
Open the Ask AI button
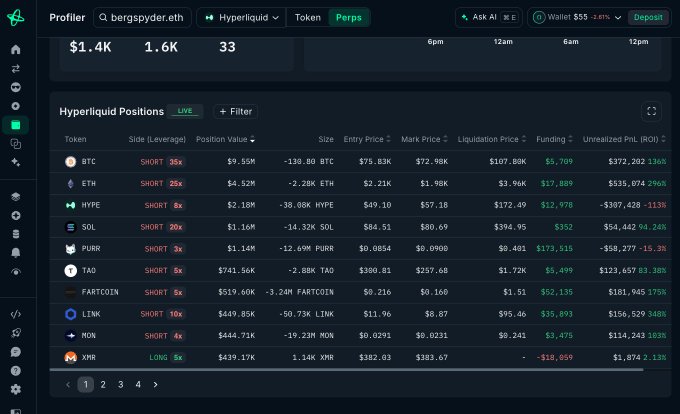pos(488,17)
